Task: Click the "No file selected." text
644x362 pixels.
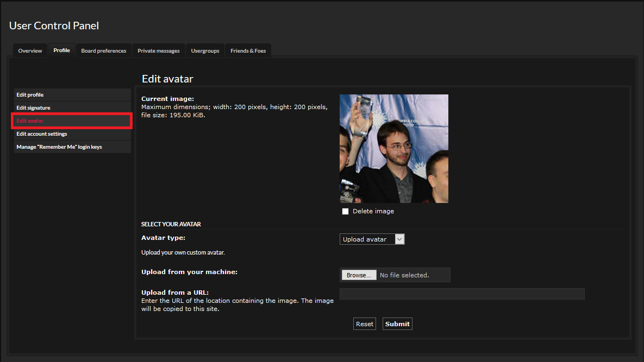Action: [x=404, y=275]
